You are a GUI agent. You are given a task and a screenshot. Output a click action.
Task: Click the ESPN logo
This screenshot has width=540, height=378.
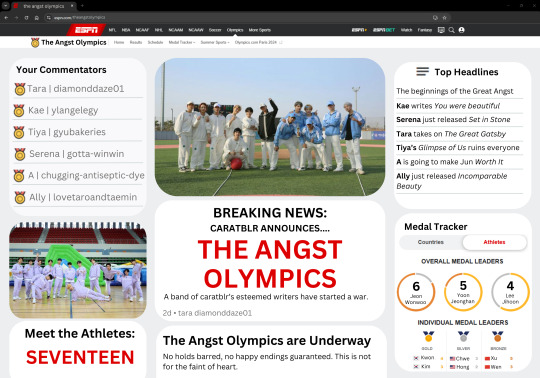[x=86, y=30]
